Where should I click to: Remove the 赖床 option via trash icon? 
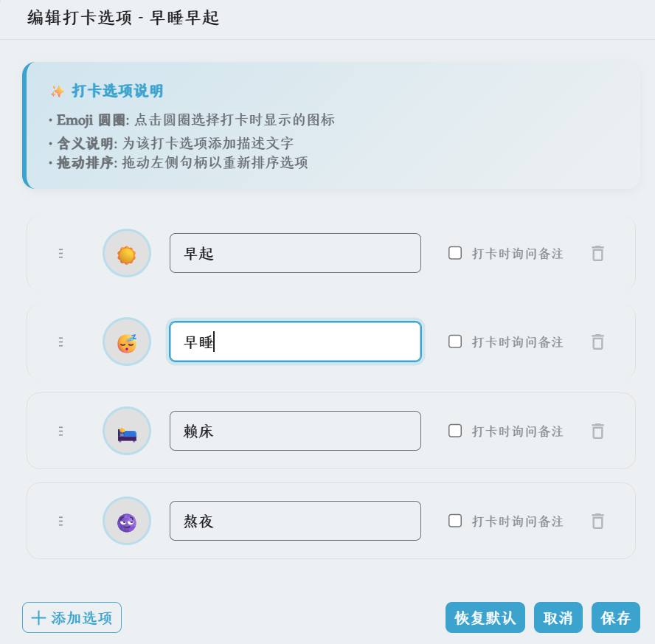point(597,431)
